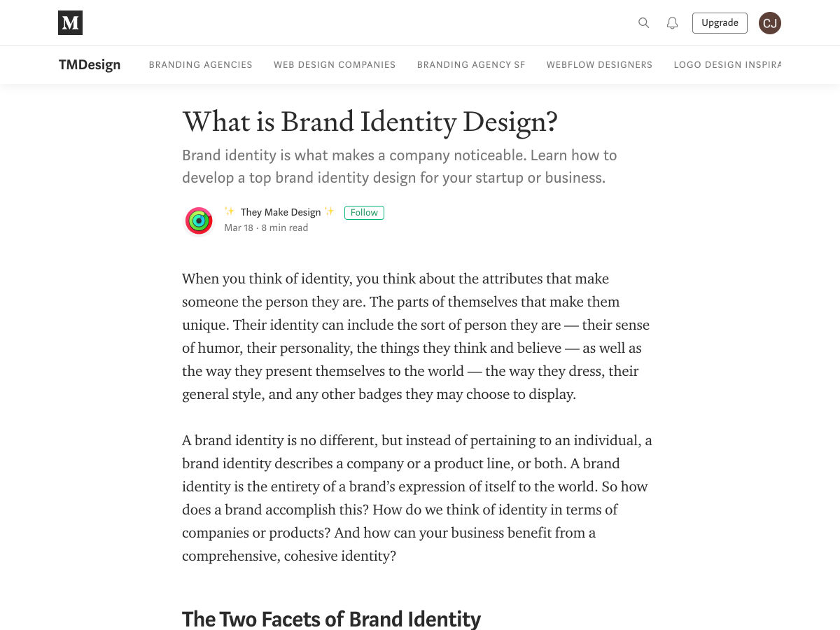
Task: Click the Mar 18 publish date
Action: tap(239, 228)
